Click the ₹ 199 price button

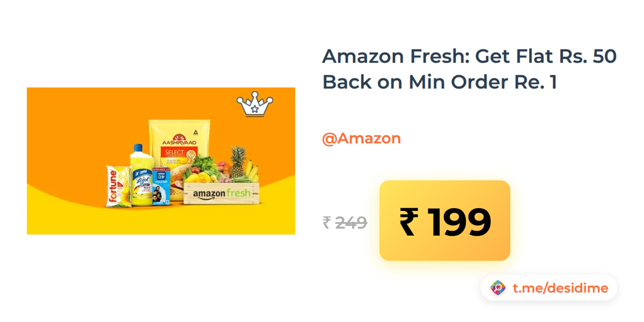tap(445, 221)
